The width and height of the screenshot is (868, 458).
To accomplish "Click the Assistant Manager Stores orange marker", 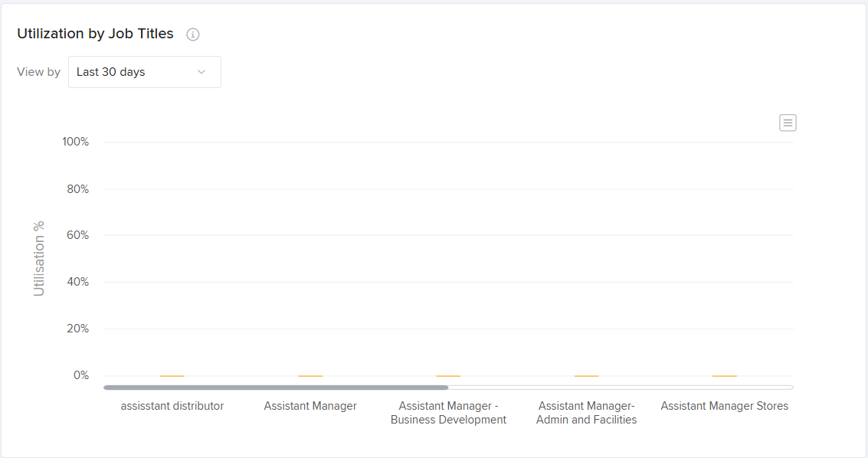I will [725, 376].
